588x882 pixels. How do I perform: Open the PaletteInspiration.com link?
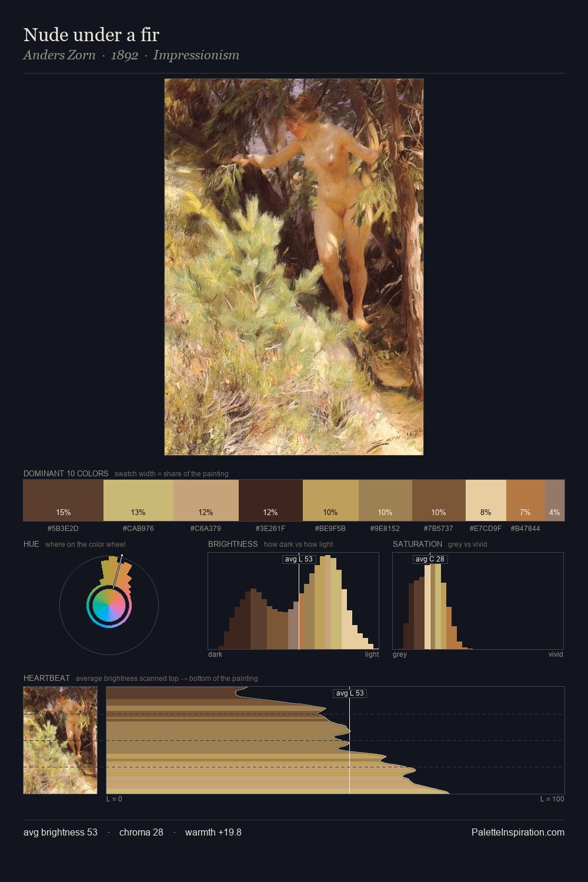[518, 832]
